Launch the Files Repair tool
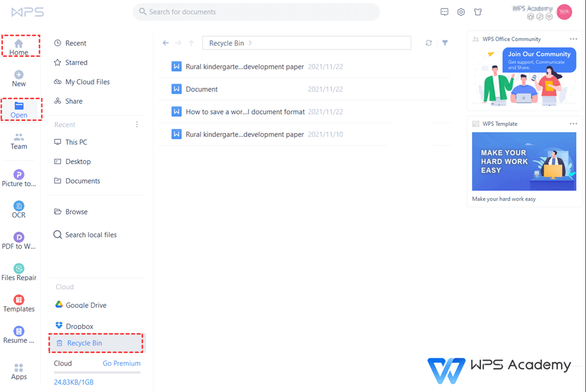The height and width of the screenshot is (392, 586). click(19, 273)
